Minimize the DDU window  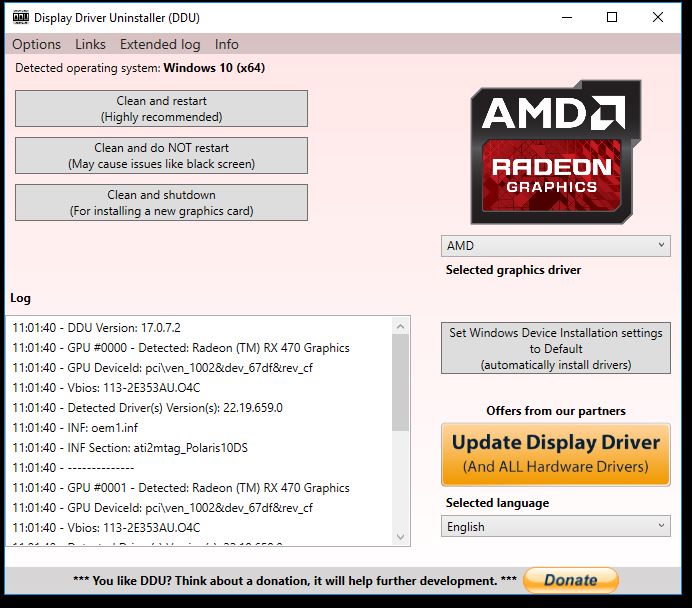click(x=566, y=17)
